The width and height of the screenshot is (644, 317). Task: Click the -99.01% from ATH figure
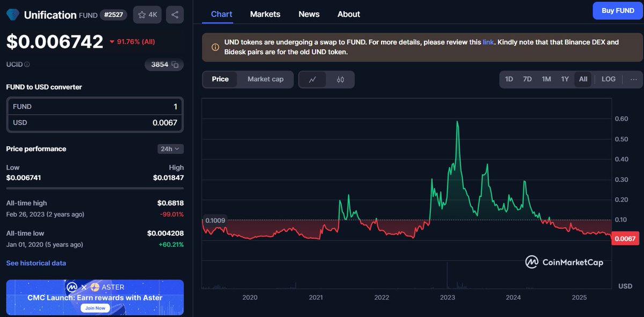(x=172, y=214)
